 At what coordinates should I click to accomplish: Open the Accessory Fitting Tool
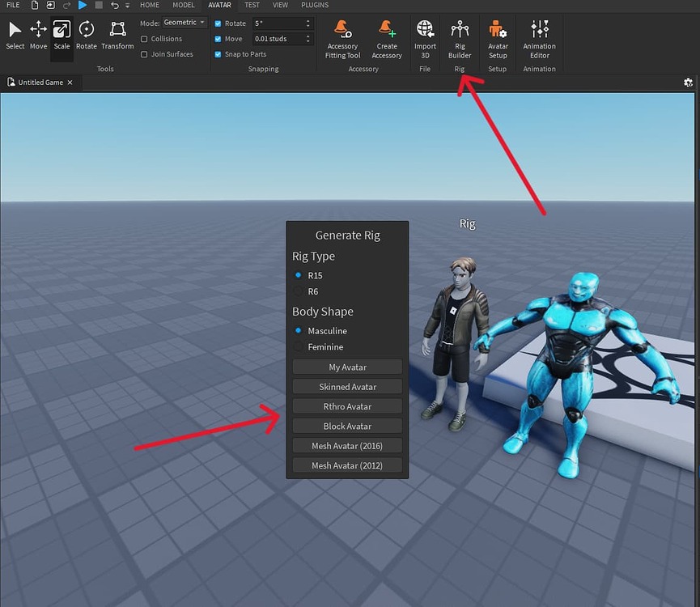pyautogui.click(x=342, y=40)
